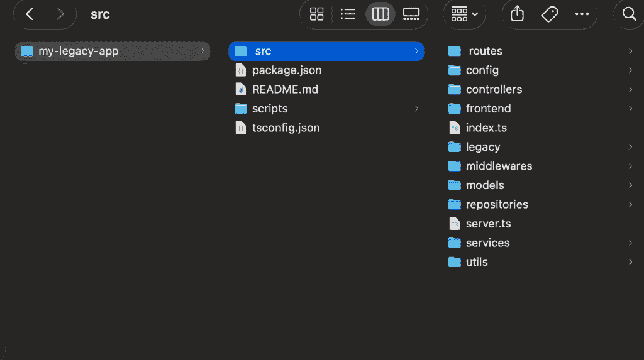Expand repositories with its chevron

click(x=630, y=204)
